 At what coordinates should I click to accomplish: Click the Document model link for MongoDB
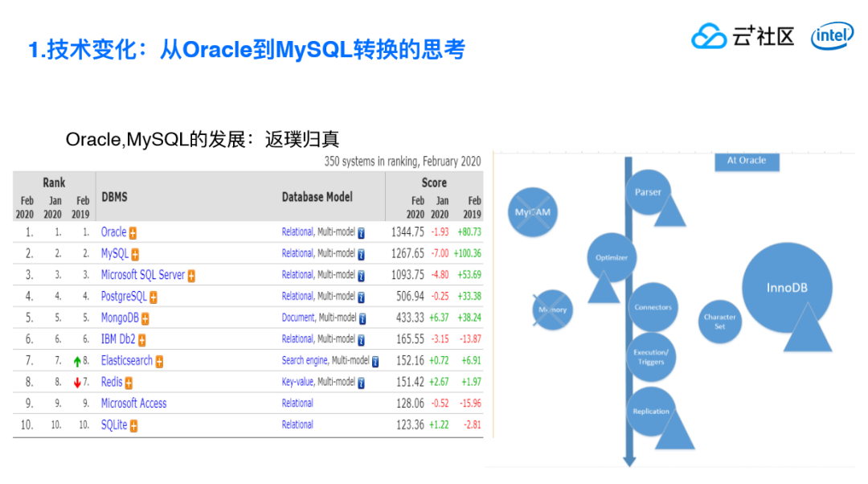tap(298, 318)
